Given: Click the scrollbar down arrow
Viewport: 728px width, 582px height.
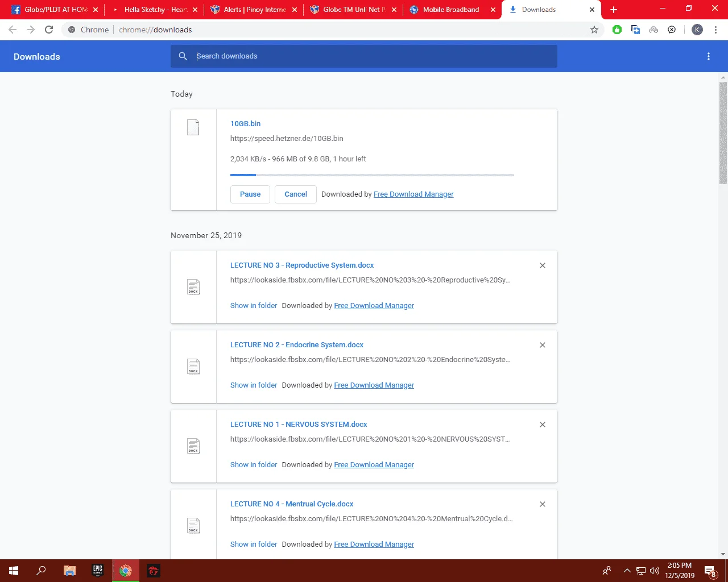Looking at the screenshot, I should pos(723,554).
